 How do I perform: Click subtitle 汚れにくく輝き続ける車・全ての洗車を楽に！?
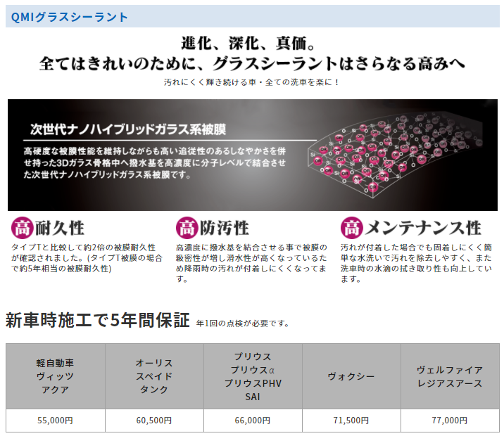click(x=252, y=82)
